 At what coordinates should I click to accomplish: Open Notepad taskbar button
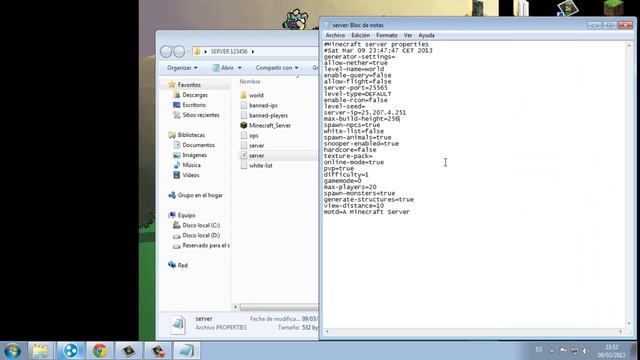pos(187,351)
